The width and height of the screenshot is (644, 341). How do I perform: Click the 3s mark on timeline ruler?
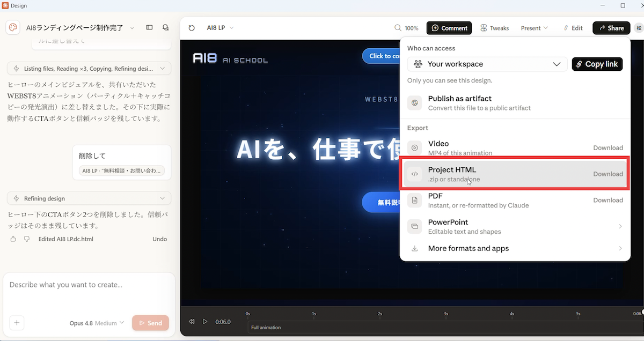point(445,314)
